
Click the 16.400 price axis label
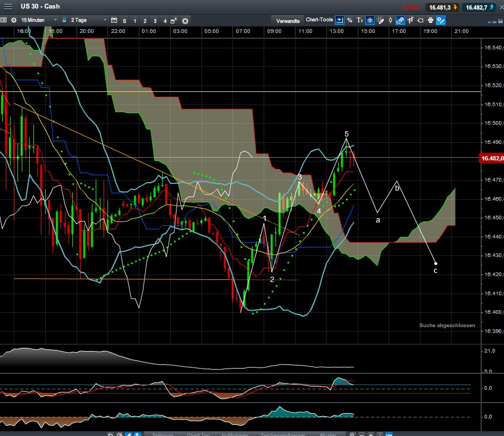tap(493, 312)
